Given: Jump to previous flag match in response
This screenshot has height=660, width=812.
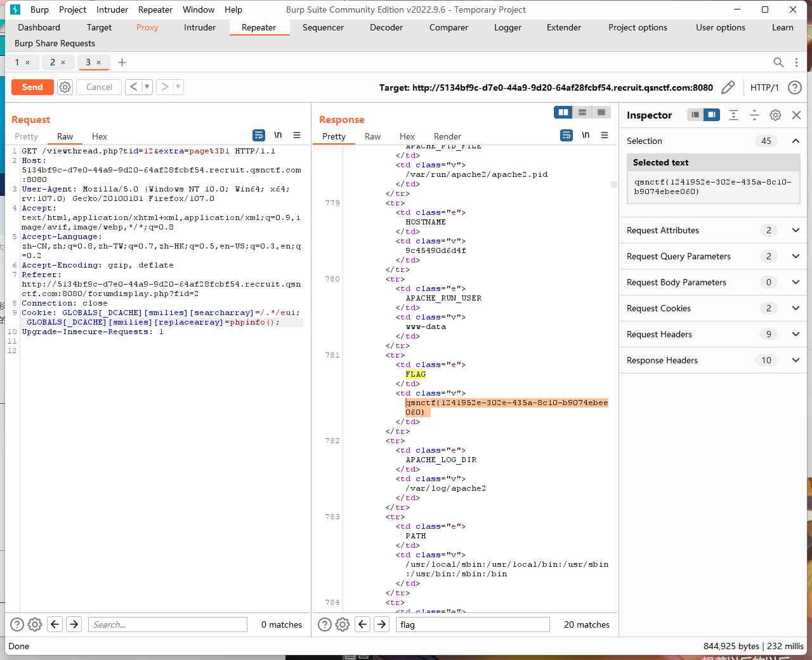Looking at the screenshot, I should (363, 624).
